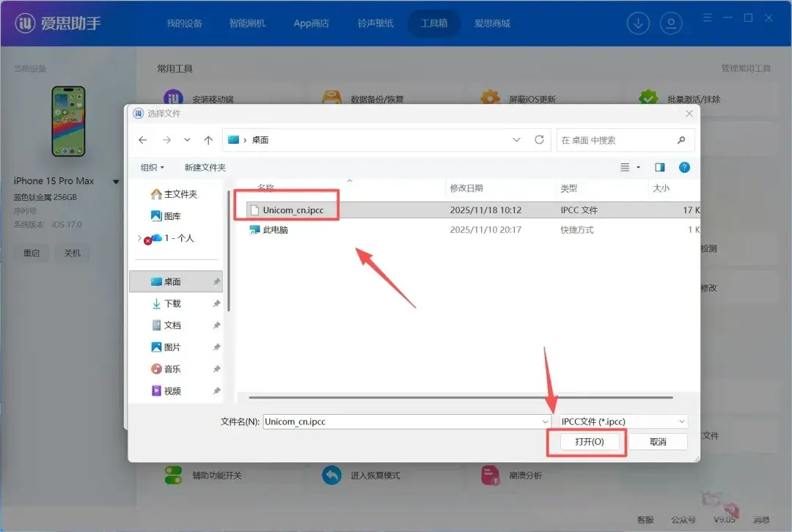Close the 选择文件 dialog

(689, 114)
